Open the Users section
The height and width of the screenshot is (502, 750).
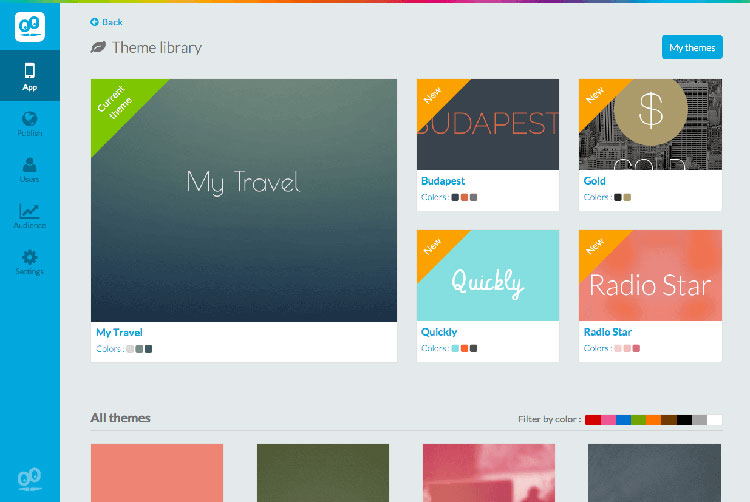[30, 168]
